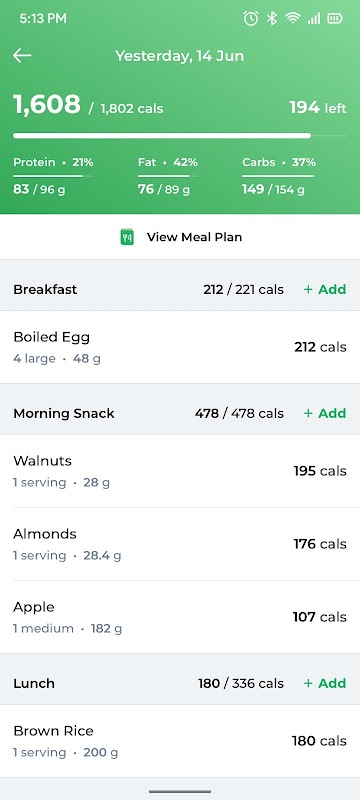360x800 pixels.
Task: Tap the calorie progress bar
Action: (180, 136)
